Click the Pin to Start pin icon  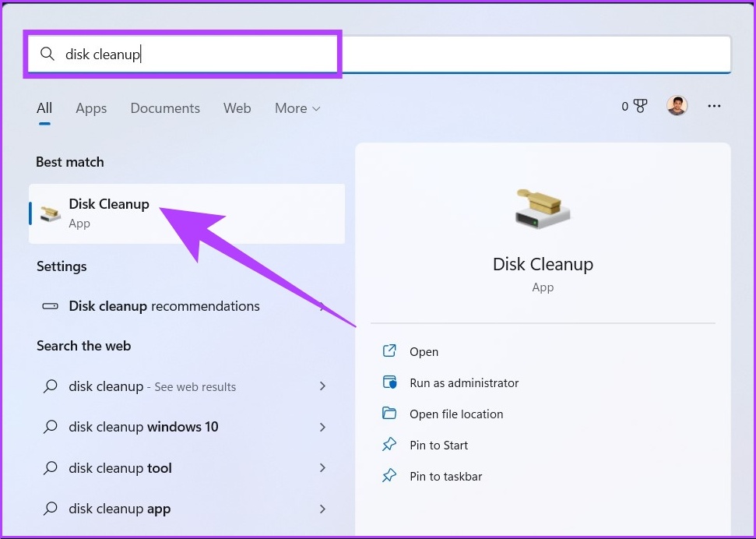tap(389, 445)
